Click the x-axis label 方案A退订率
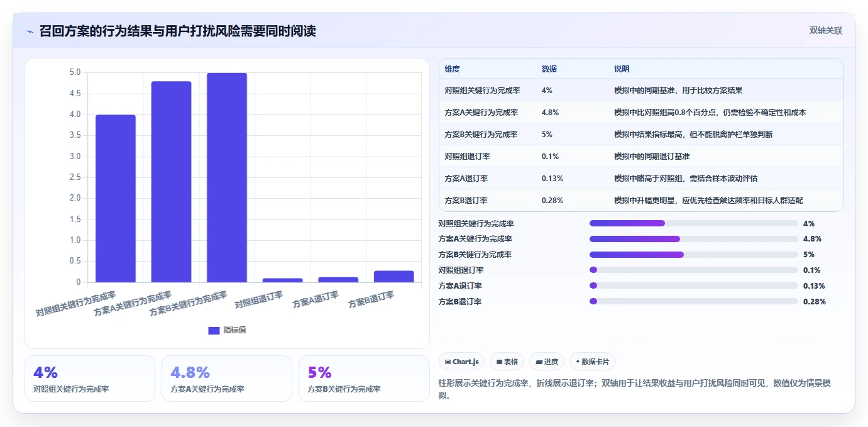This screenshot has height=427, width=868. (316, 299)
